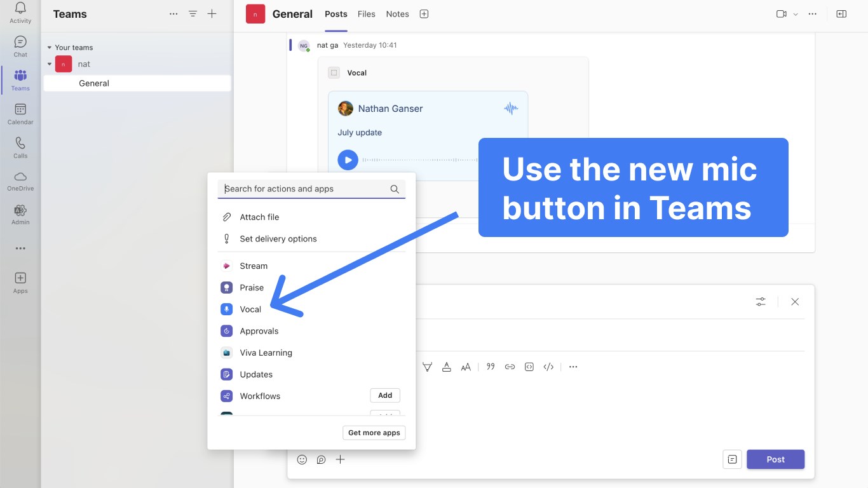
Task: Open Chat in the sidebar
Action: (20, 46)
